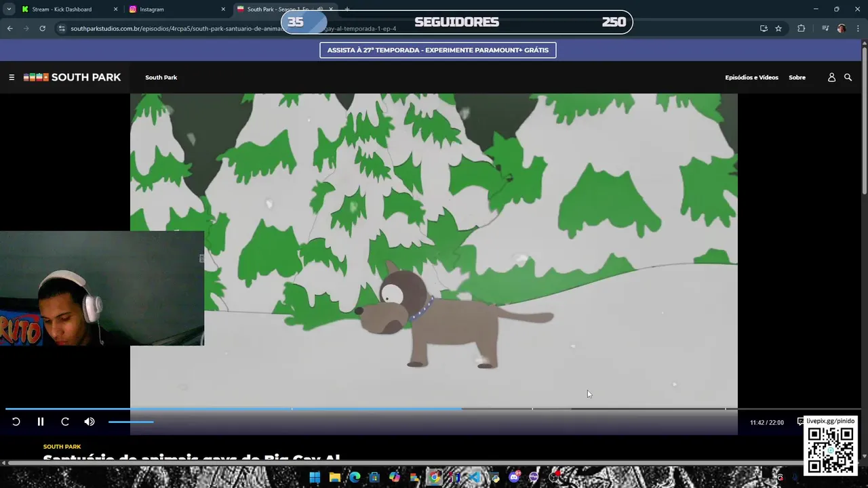Image resolution: width=868 pixels, height=488 pixels.
Task: Click the South Park logo
Action: (72, 77)
